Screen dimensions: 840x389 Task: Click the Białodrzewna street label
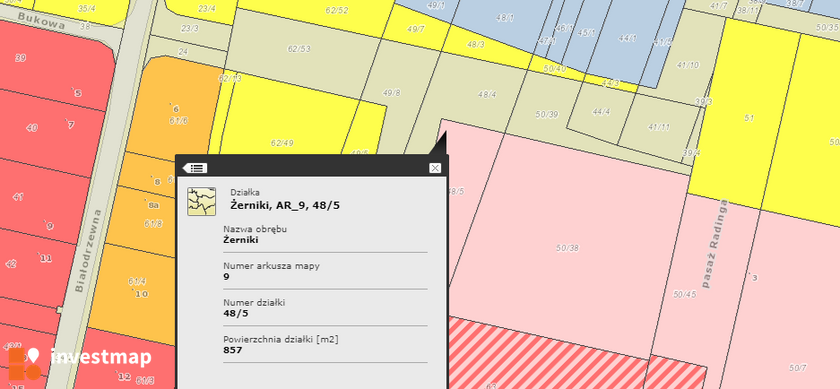(88, 250)
